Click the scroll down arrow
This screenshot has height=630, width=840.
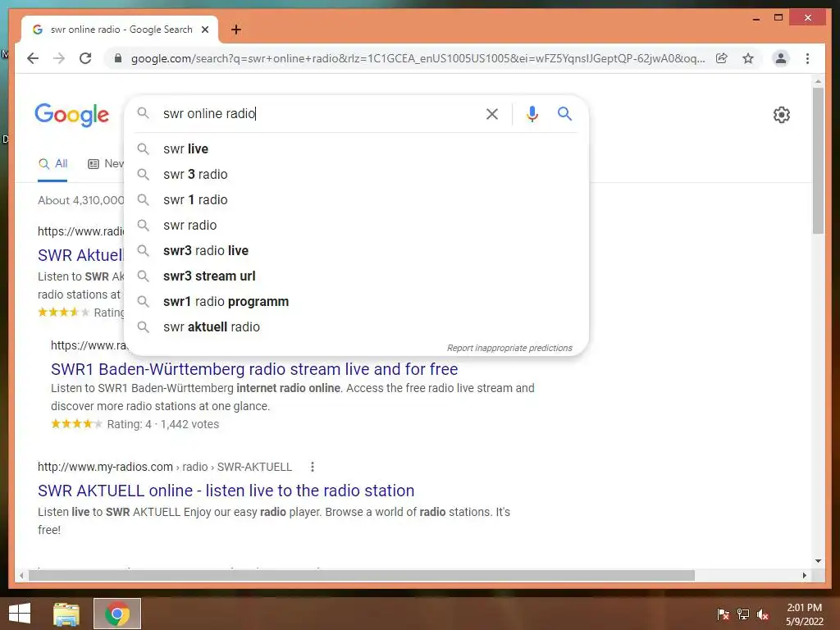click(818, 561)
